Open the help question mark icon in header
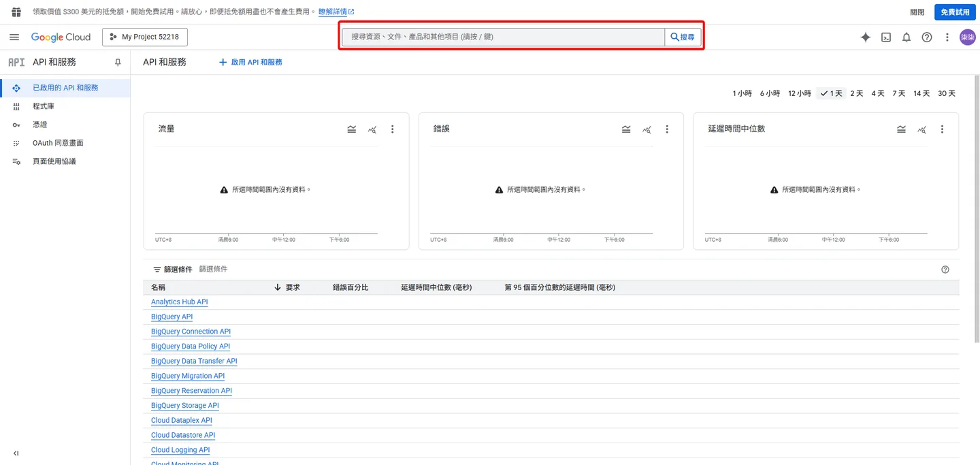 click(927, 37)
